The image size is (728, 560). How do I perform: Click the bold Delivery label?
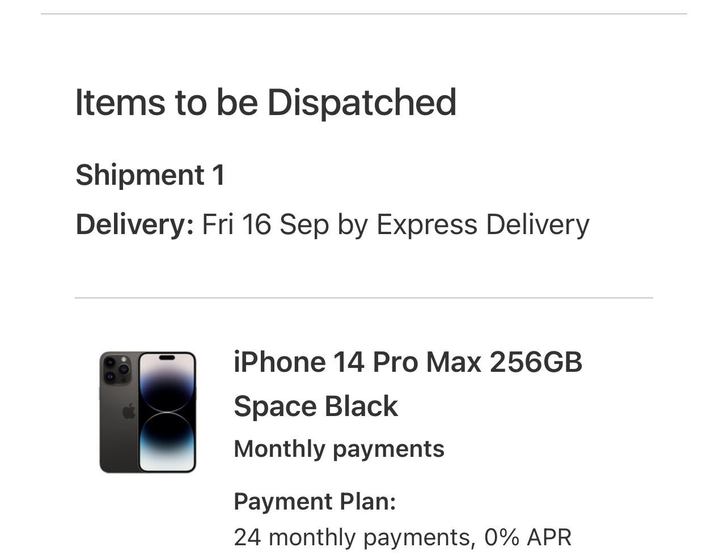click(135, 224)
